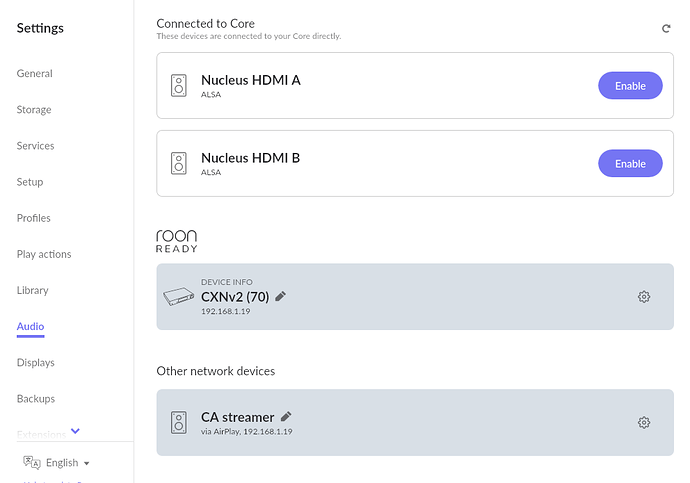
Task: Select the Services settings tab
Action: [x=35, y=146]
